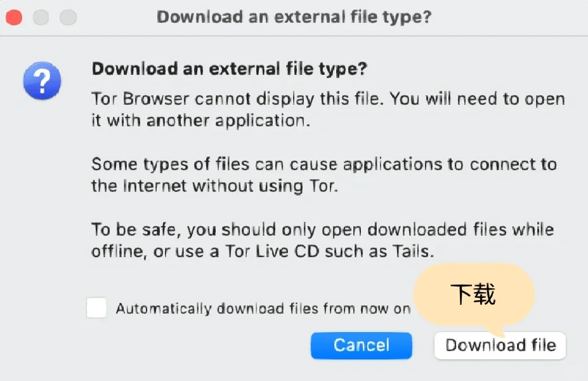Click the disabled minimize window button
The height and width of the screenshot is (381, 588).
pyautogui.click(x=41, y=17)
